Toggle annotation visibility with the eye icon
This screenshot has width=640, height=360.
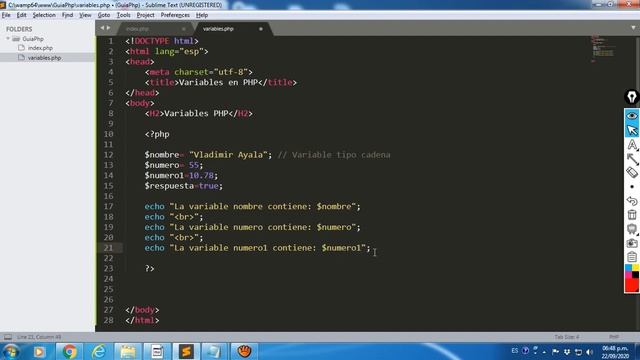point(632,116)
